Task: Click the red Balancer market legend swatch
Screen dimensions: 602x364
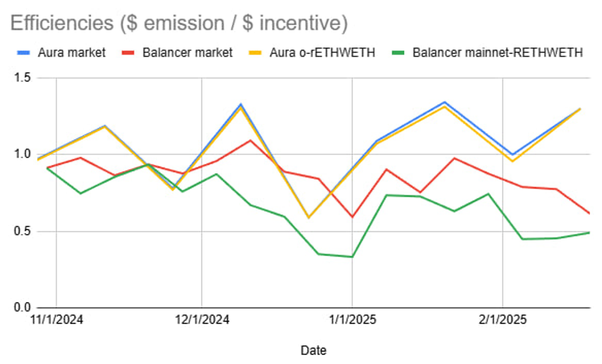Action: coord(128,53)
